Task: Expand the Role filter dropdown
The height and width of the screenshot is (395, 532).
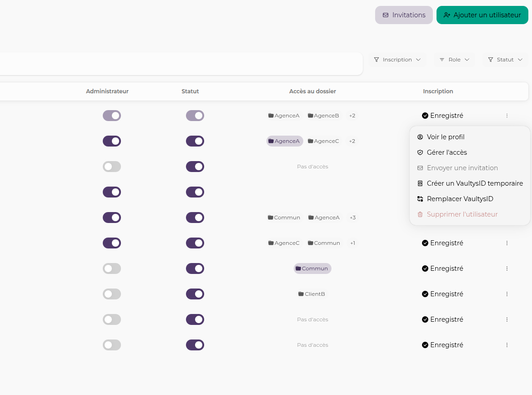Action: [454, 60]
